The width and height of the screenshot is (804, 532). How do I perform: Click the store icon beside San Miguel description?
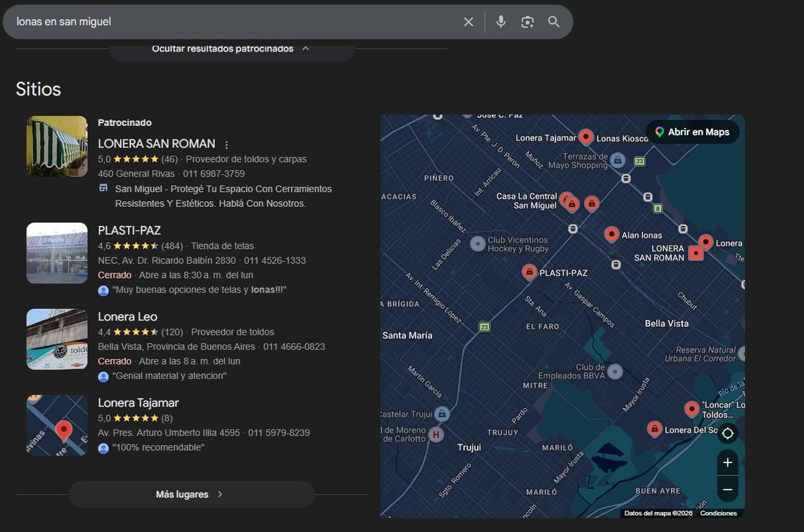click(103, 188)
